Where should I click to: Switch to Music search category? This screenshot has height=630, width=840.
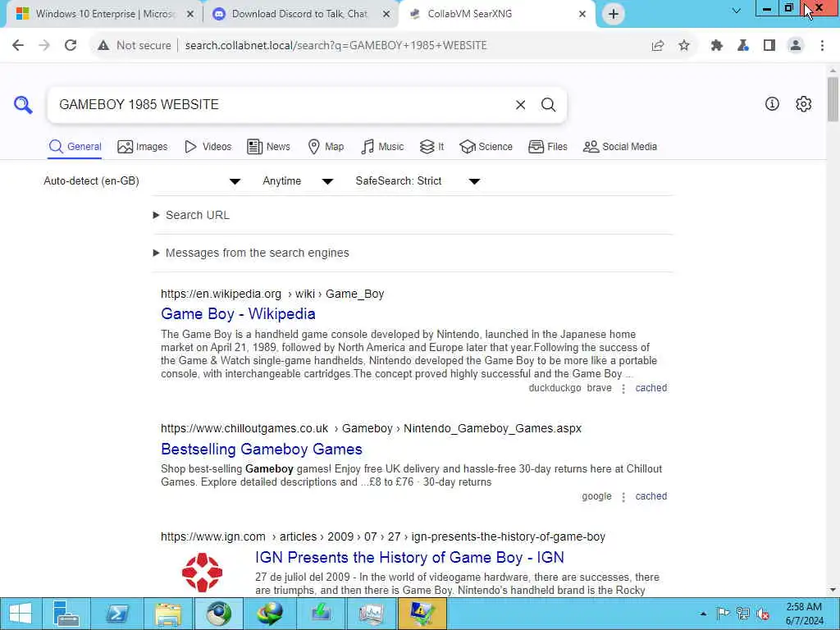pyautogui.click(x=382, y=147)
